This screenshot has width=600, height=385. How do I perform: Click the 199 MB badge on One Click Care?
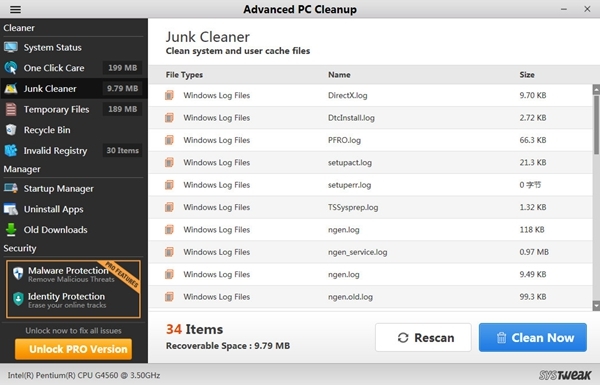pos(122,68)
